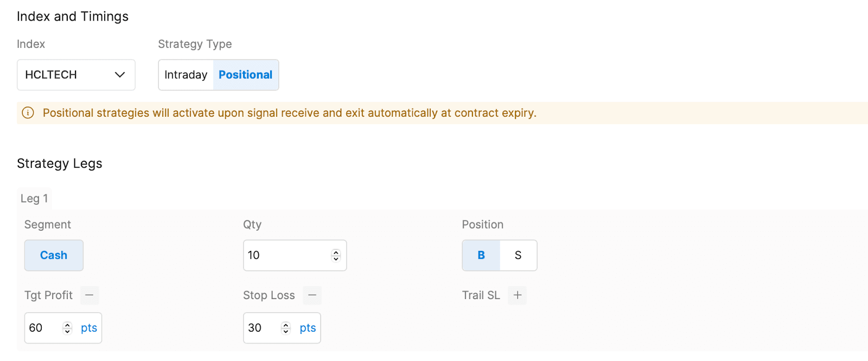Switch to the Leg 1 tab
Screen dimensions: 868x361
pyautogui.click(x=34, y=199)
